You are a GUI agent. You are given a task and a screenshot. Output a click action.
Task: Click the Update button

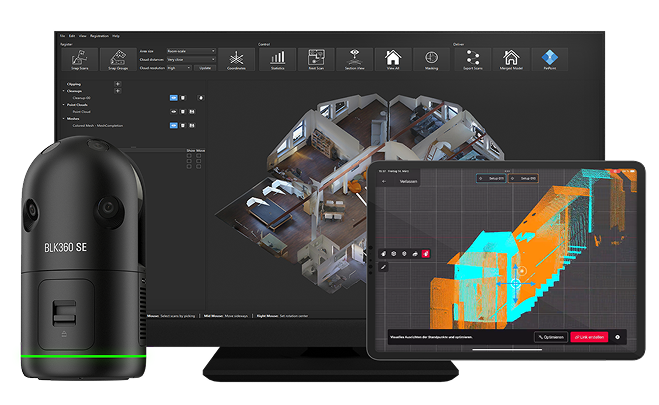(206, 67)
